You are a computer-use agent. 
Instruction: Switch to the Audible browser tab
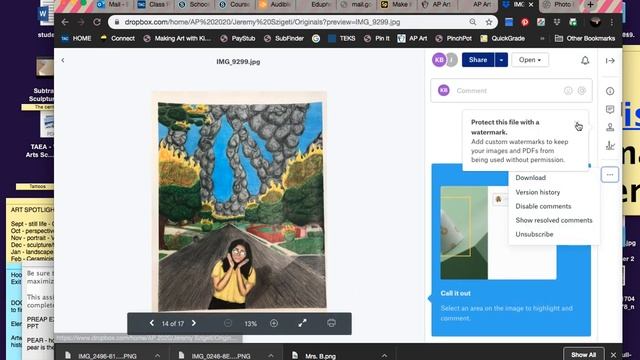coord(275,4)
